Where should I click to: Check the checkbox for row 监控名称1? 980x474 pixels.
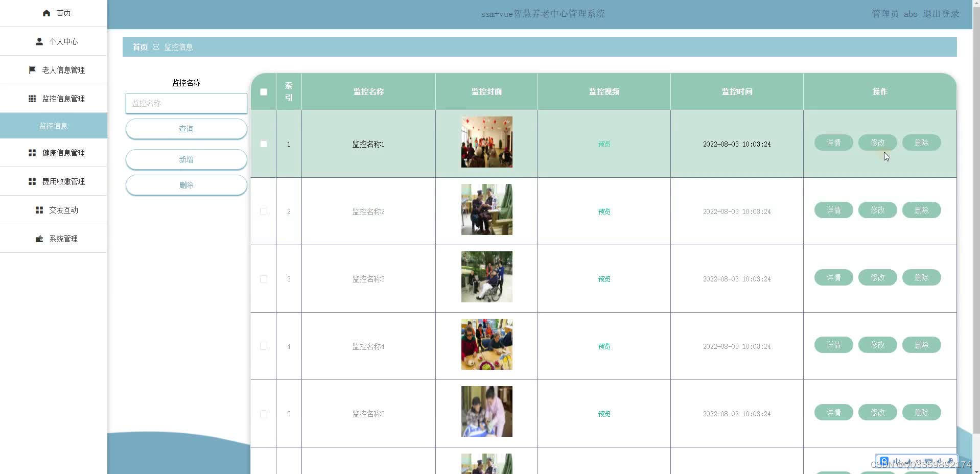(x=264, y=144)
